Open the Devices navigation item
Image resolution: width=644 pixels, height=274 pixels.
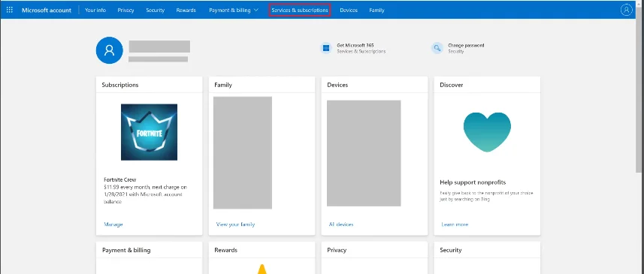[349, 11]
